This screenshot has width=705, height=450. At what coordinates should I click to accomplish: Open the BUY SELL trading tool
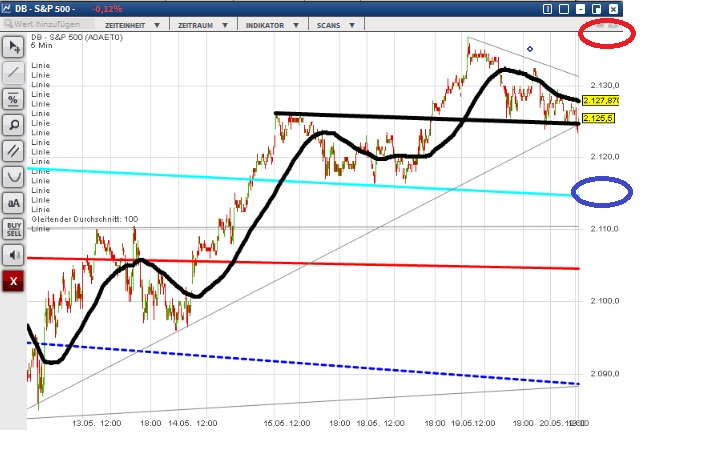(x=13, y=229)
